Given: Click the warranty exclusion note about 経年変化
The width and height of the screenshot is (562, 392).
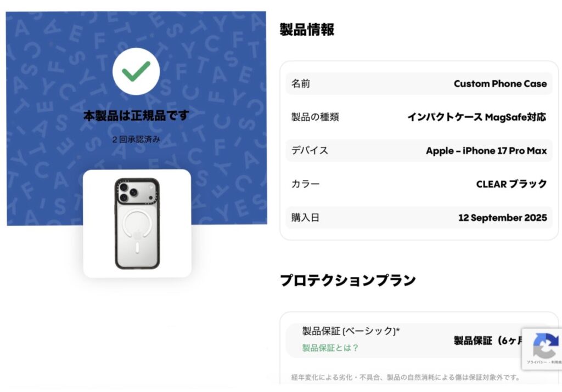Looking at the screenshot, I should tap(405, 377).
